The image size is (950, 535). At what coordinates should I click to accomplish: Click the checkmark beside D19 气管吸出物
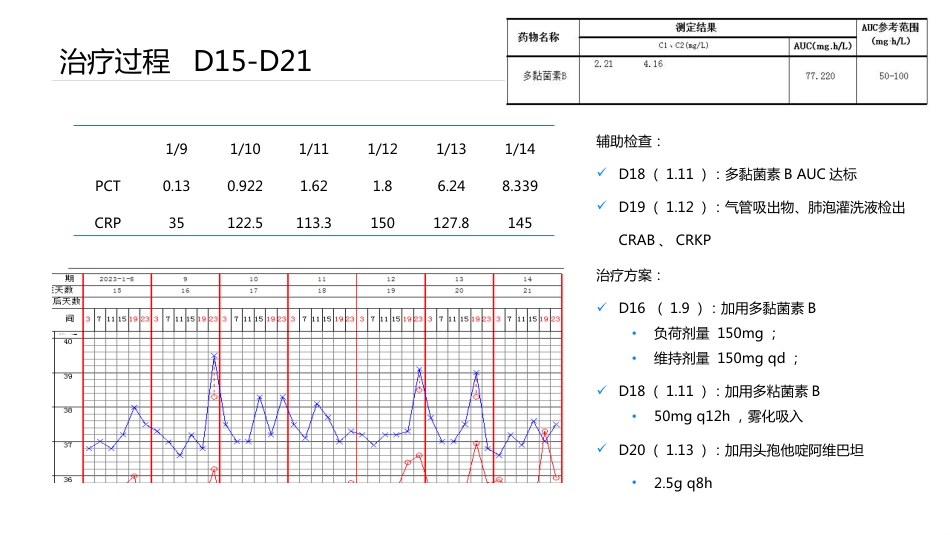602,206
